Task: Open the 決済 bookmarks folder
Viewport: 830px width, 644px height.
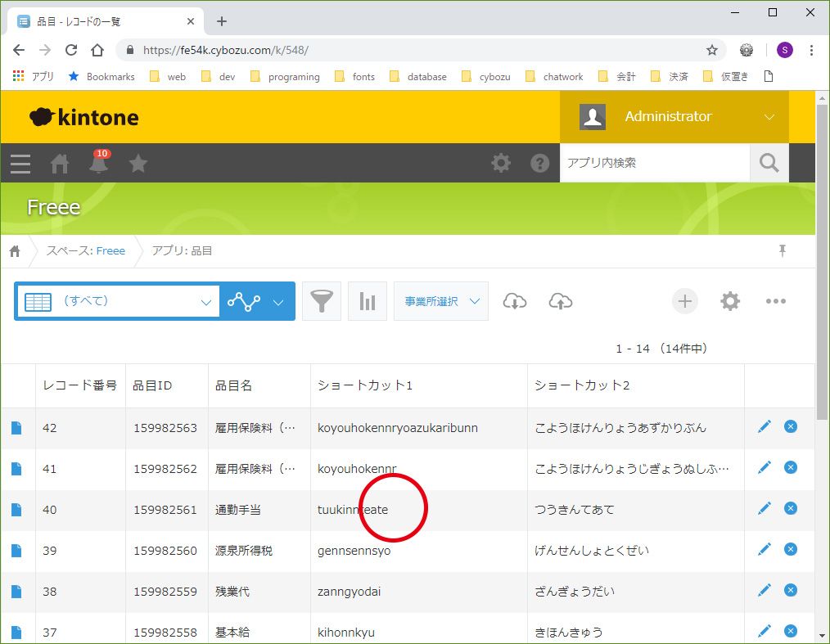Action: 670,77
